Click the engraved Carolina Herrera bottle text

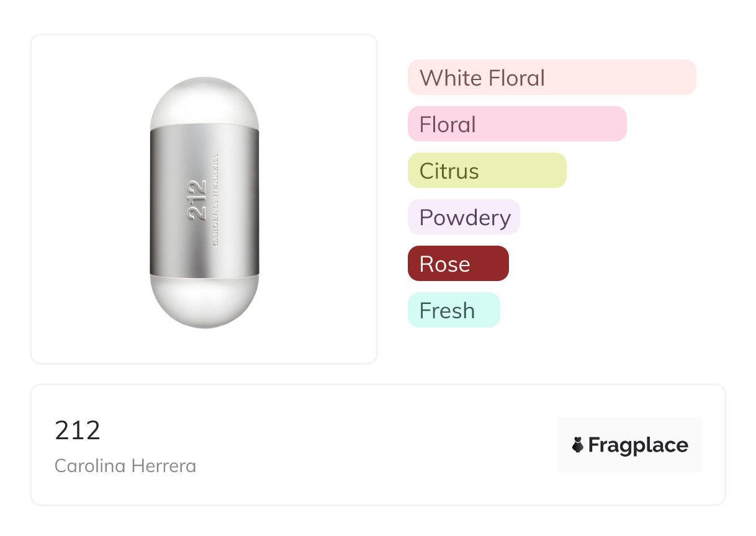point(216,200)
